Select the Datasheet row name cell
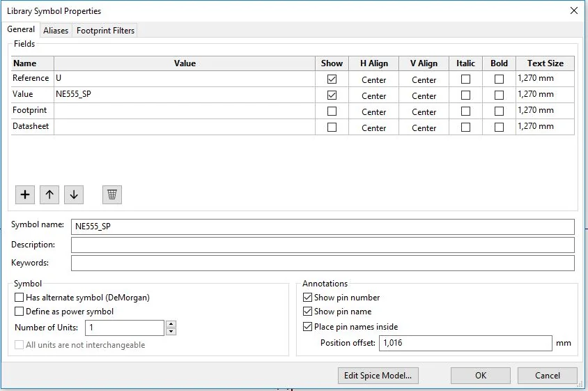 coord(33,128)
